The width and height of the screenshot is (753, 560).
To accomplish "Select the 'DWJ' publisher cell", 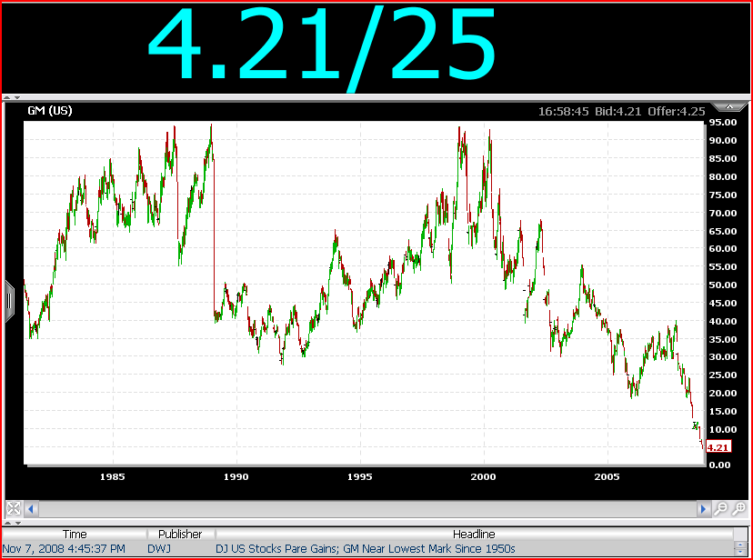I will [x=159, y=548].
